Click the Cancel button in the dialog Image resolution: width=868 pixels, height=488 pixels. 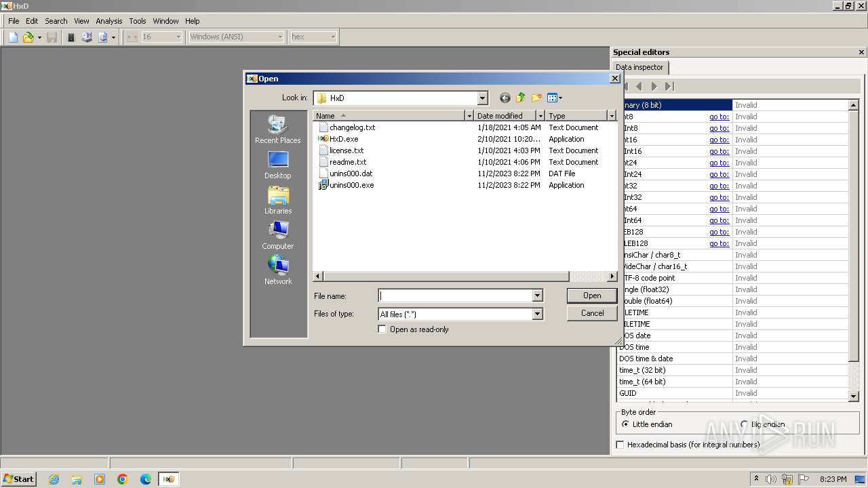tap(592, 313)
